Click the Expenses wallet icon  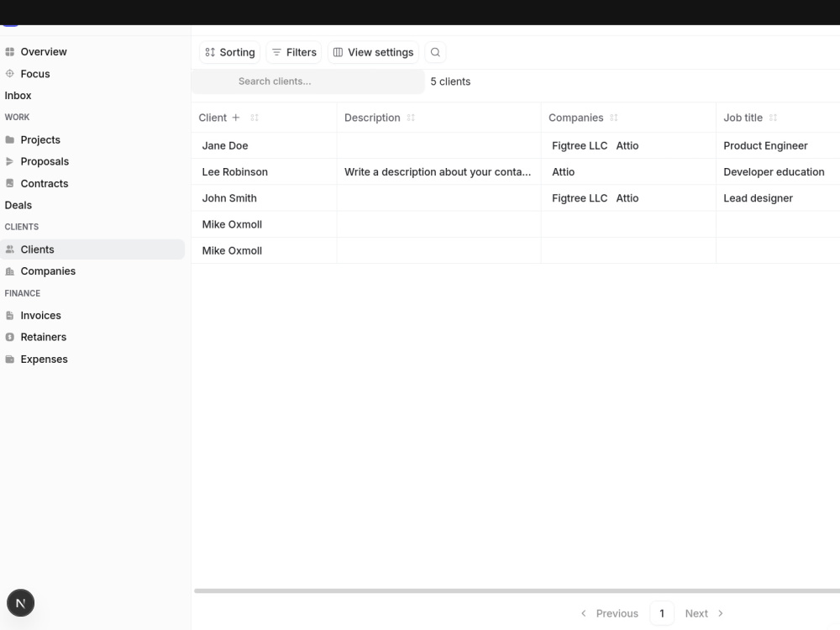pyautogui.click(x=9, y=360)
